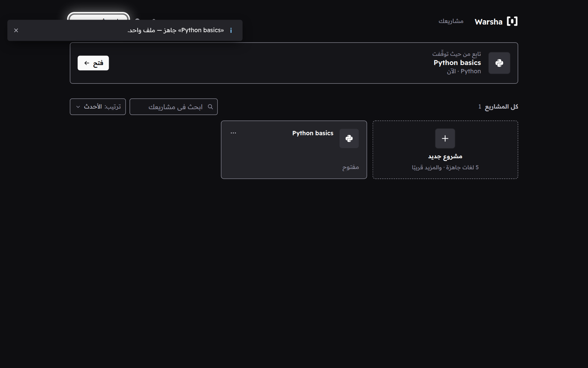588x368 pixels.
Task: Open the three-dots menu on Python basics card
Action: click(x=233, y=133)
